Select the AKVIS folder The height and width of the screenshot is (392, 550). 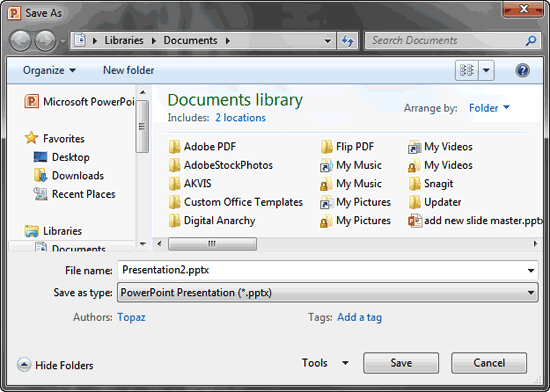190,183
